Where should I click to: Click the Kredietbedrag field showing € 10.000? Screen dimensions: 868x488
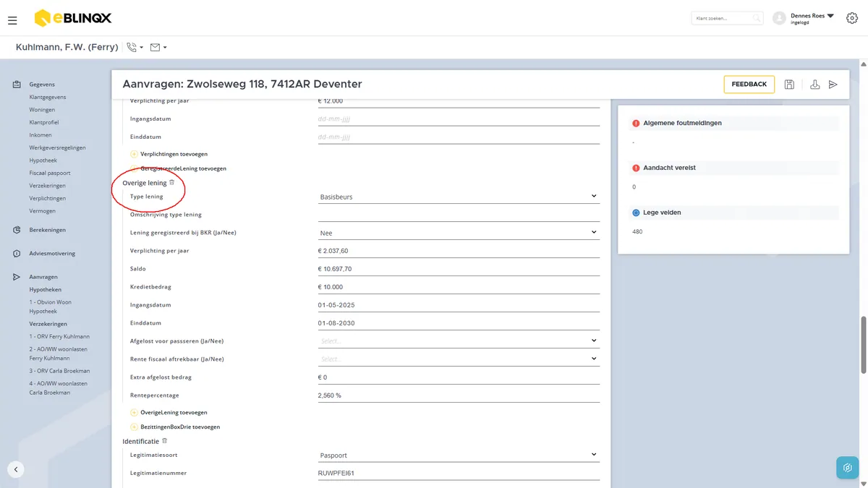pyautogui.click(x=459, y=287)
